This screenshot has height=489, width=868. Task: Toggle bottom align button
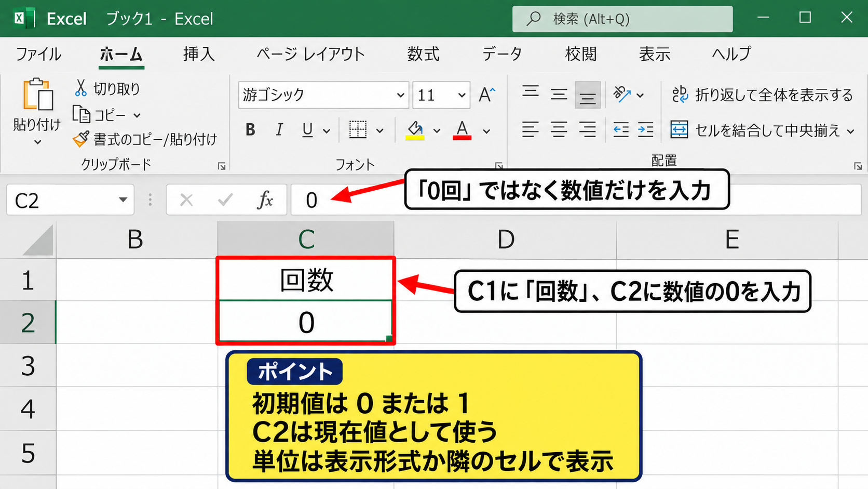(x=588, y=95)
